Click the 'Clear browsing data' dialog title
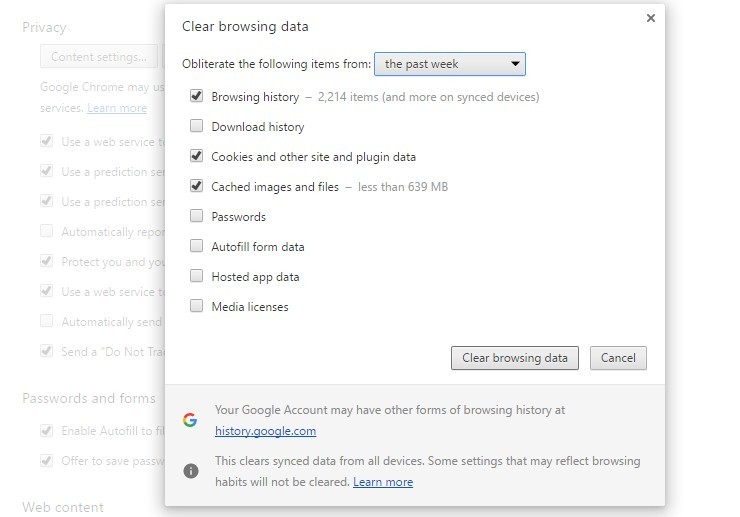 pos(245,26)
